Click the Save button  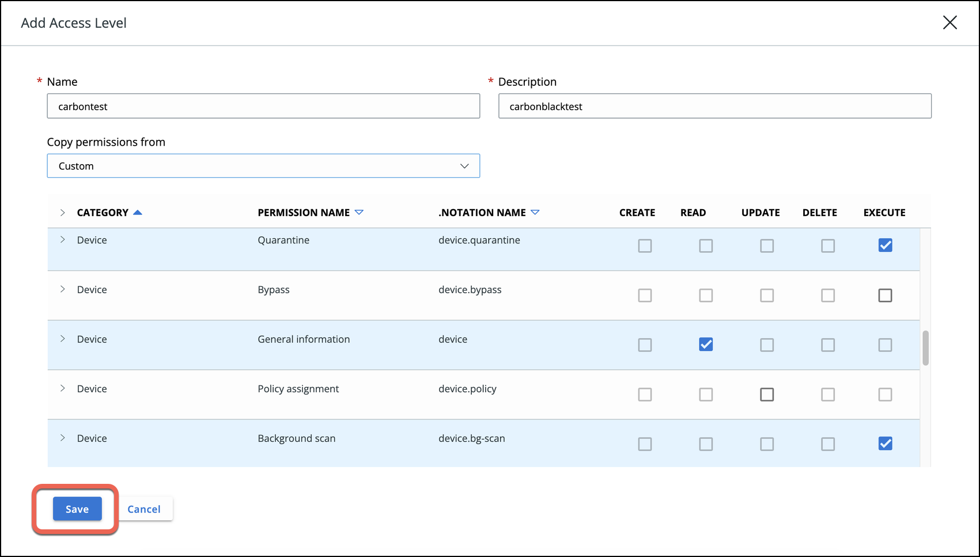pyautogui.click(x=77, y=509)
